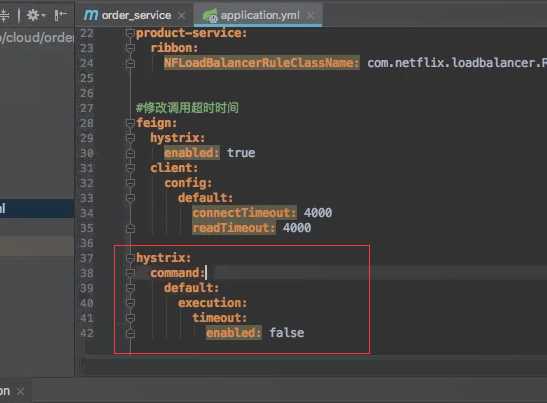Close the bottom tool window tab
The width and height of the screenshot is (547, 403).
21,391
